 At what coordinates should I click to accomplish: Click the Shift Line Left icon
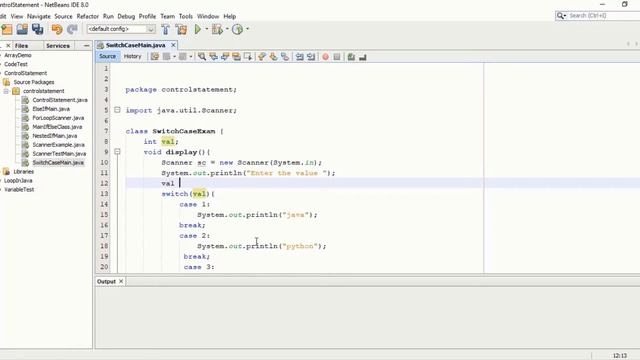pyautogui.click(x=300, y=57)
